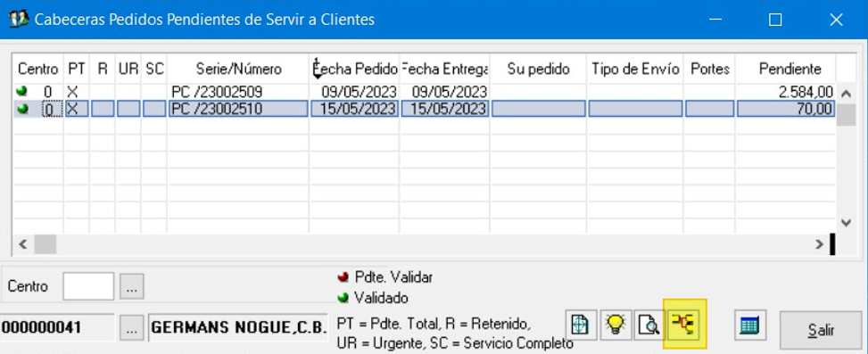Toggle PT mark on order PC /23002509

(72, 91)
